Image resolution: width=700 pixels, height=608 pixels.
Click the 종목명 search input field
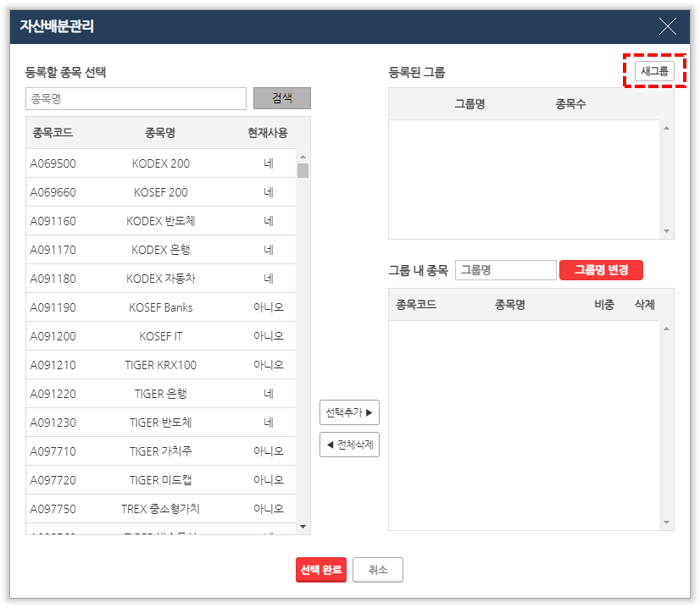(136, 98)
